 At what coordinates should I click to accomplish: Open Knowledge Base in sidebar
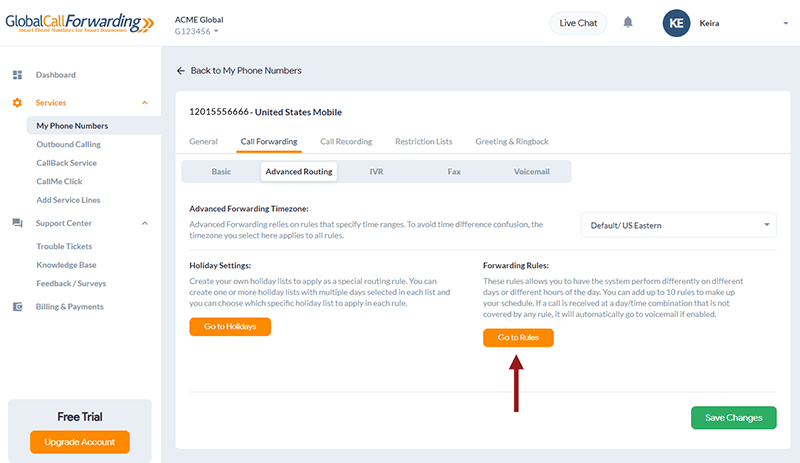pos(66,265)
